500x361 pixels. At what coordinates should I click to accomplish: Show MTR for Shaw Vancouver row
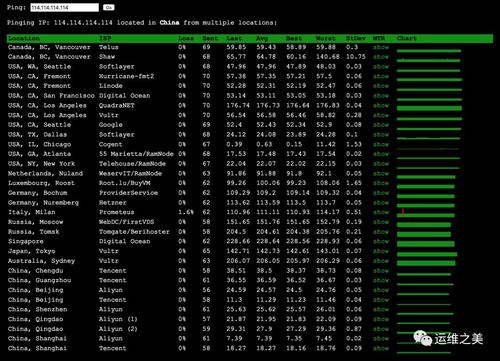(x=381, y=57)
